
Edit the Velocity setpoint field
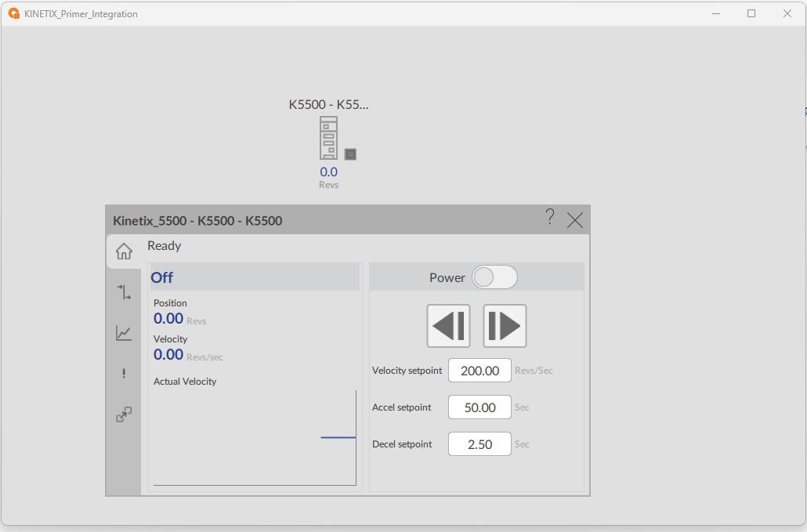tap(479, 371)
